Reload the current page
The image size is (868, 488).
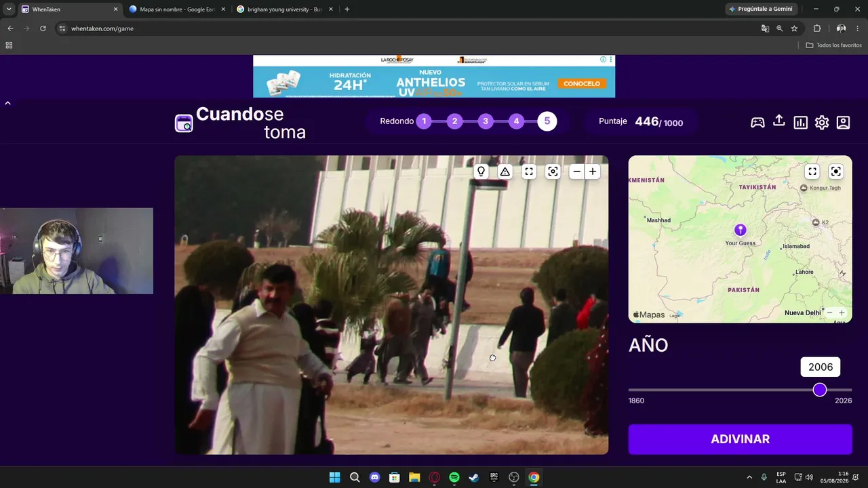(x=43, y=28)
